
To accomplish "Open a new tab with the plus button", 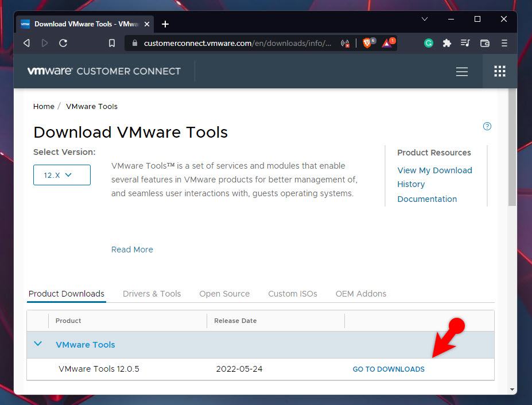I will [165, 24].
